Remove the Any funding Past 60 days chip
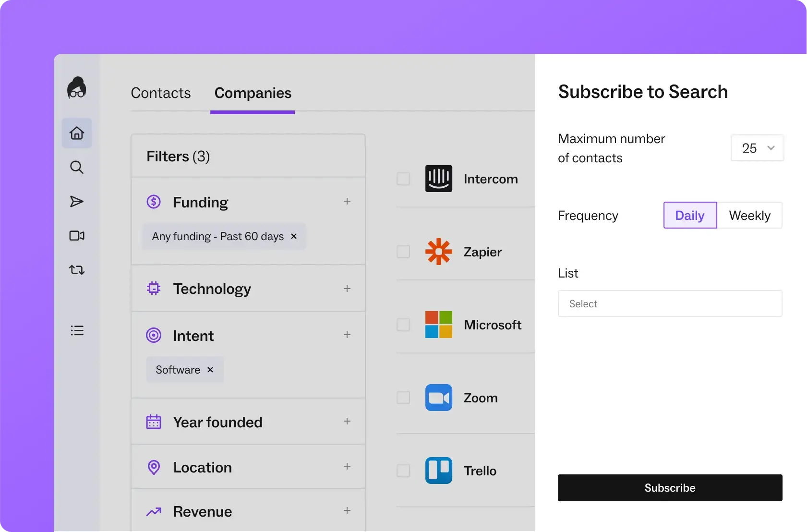Image resolution: width=807 pixels, height=532 pixels. click(x=294, y=236)
